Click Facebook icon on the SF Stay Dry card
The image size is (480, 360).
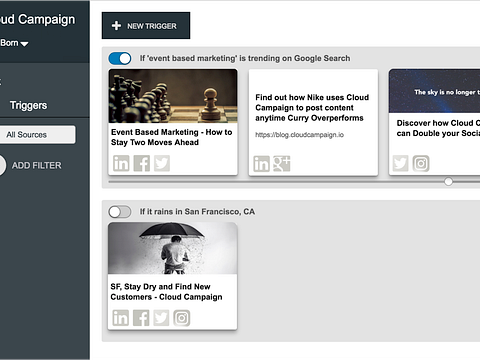coord(141,318)
